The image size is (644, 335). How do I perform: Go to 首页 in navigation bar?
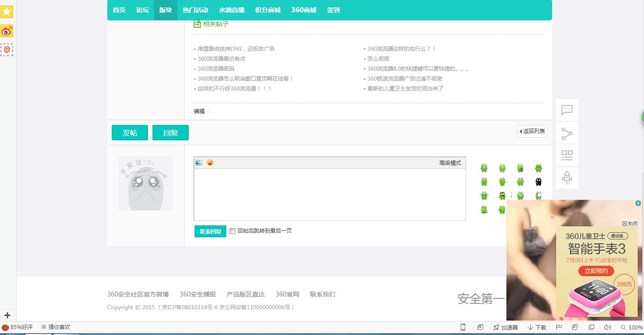tap(119, 10)
